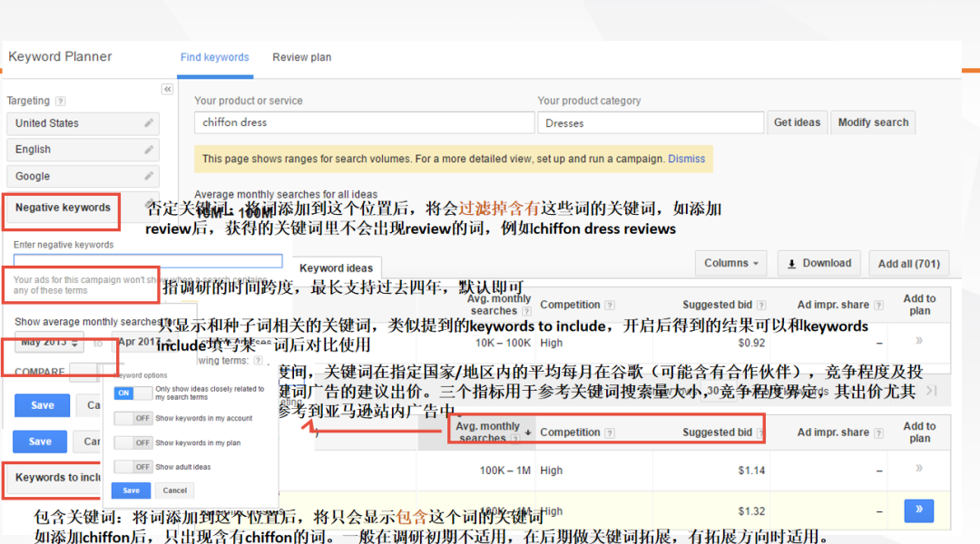Enable 'Show keywords in my plan' toggle
Screen dimensions: 980x544
click(133, 442)
